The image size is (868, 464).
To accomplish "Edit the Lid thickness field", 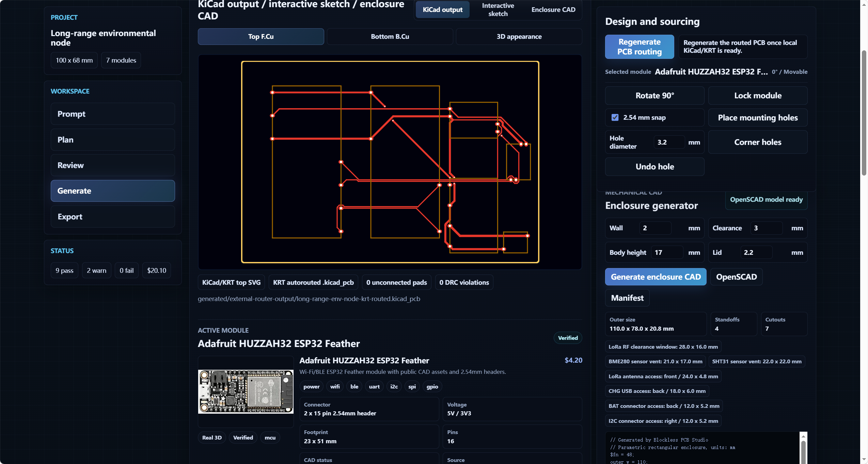I will click(756, 252).
